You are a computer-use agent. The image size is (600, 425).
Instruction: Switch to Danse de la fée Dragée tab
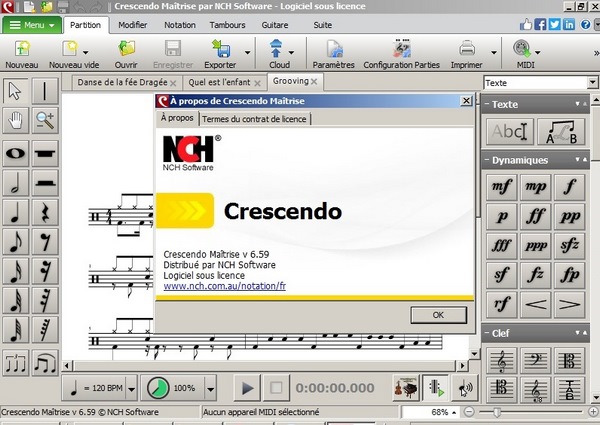click(x=122, y=83)
